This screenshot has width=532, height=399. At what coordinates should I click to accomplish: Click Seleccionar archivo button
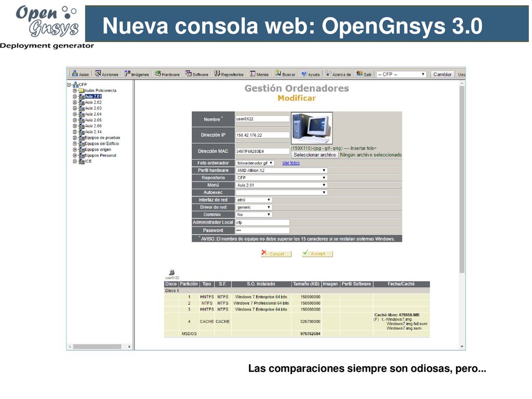(314, 155)
